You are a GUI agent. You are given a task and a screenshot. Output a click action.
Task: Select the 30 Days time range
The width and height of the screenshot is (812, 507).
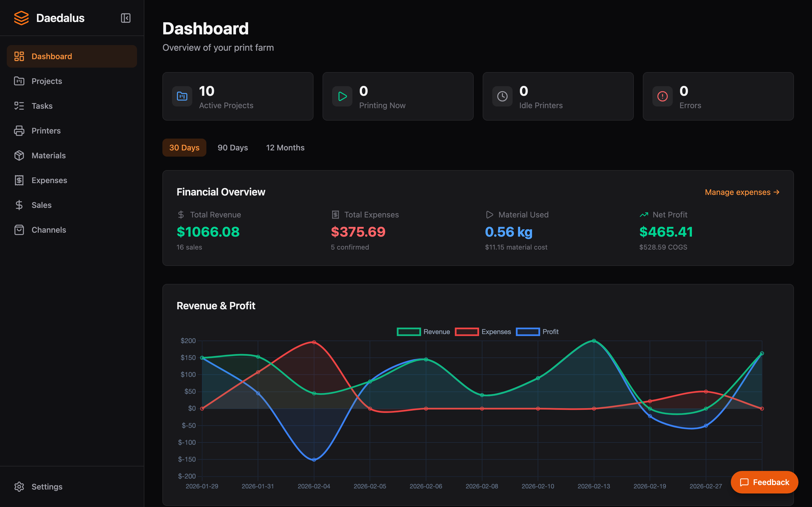click(x=184, y=147)
